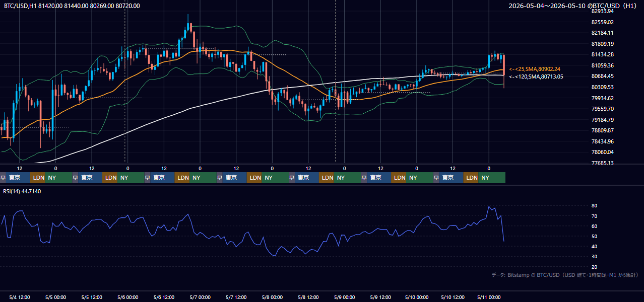The image size is (644, 302).
Task: Click the 79559.70 price axis label
Action: pyautogui.click(x=602, y=109)
